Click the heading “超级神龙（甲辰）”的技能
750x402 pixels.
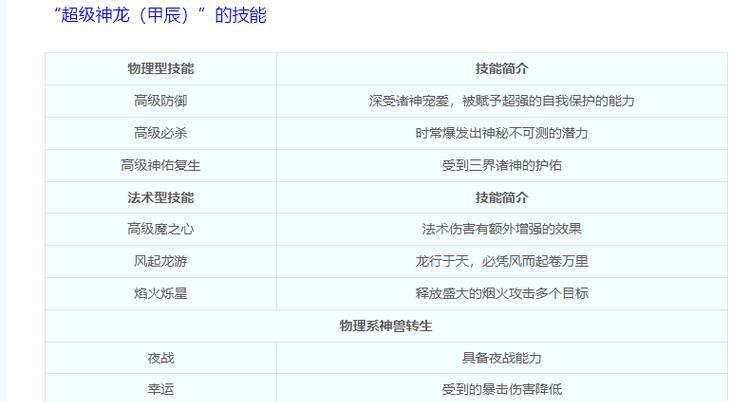click(160, 15)
